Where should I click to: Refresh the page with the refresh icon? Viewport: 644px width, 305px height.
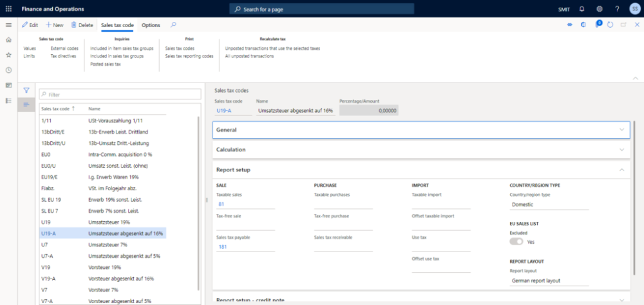tap(610, 25)
